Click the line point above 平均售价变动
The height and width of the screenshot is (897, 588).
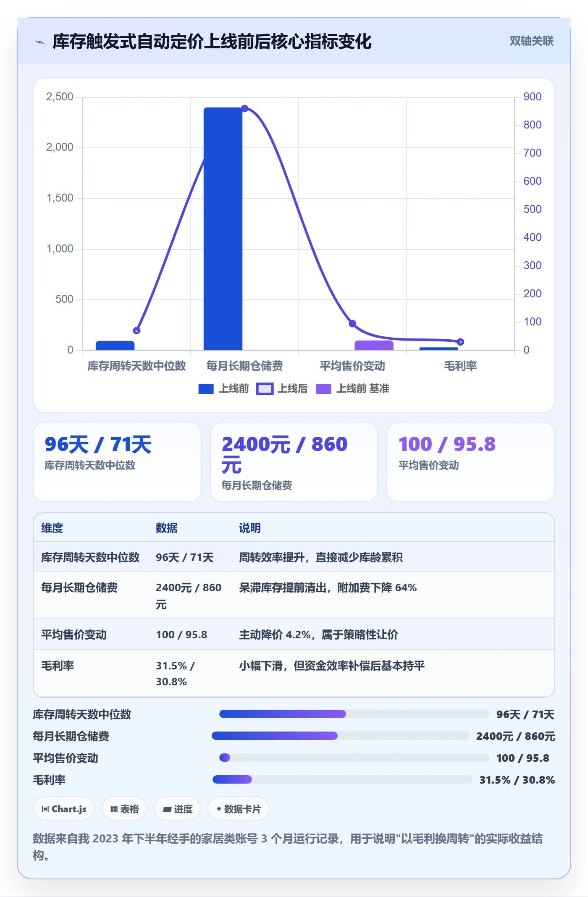353,323
